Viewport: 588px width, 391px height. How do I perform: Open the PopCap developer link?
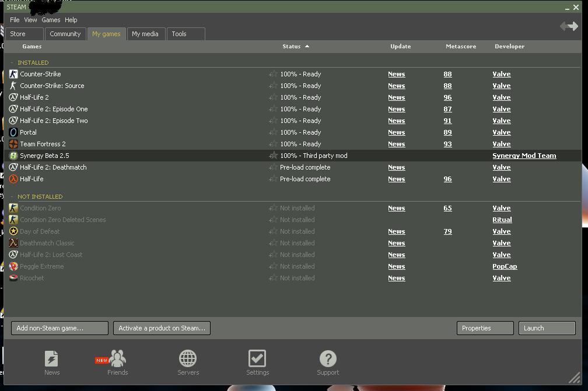click(505, 266)
